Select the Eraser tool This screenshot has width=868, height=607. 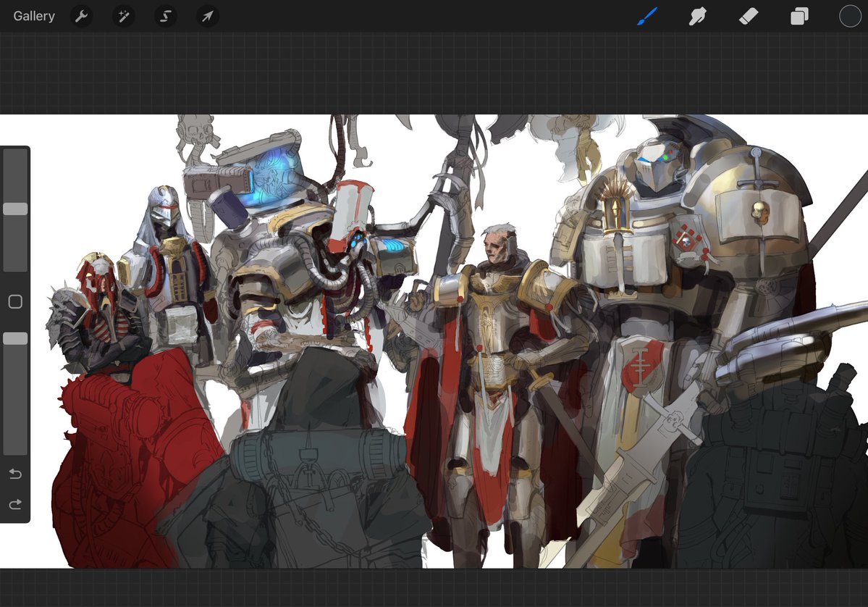[x=749, y=16]
